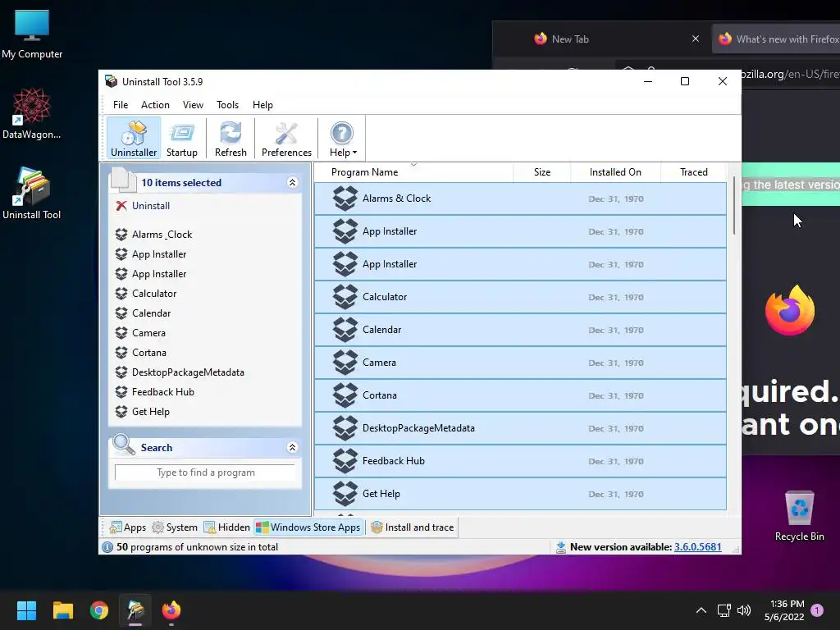Open the DataWagon desktop shortcut

point(32,113)
